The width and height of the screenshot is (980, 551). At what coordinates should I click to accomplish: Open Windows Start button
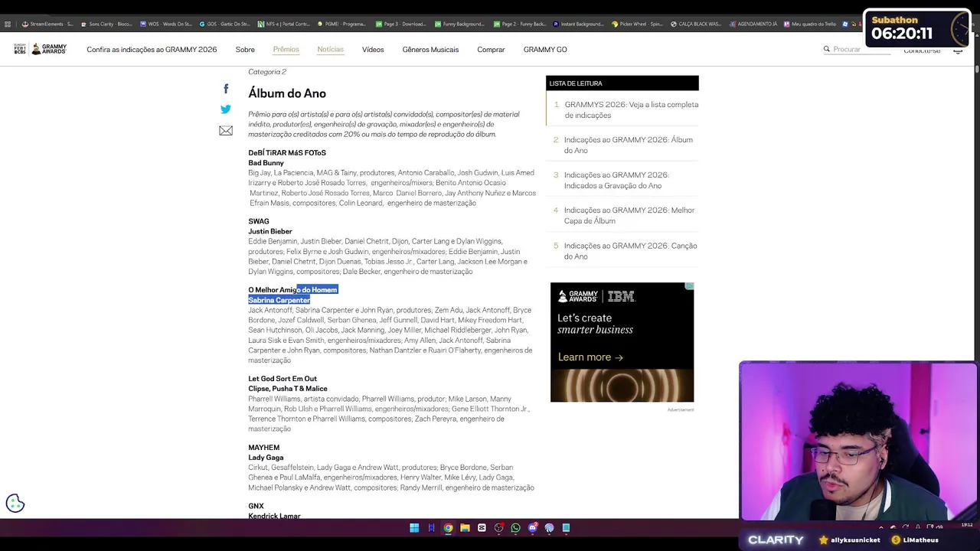[x=414, y=528]
